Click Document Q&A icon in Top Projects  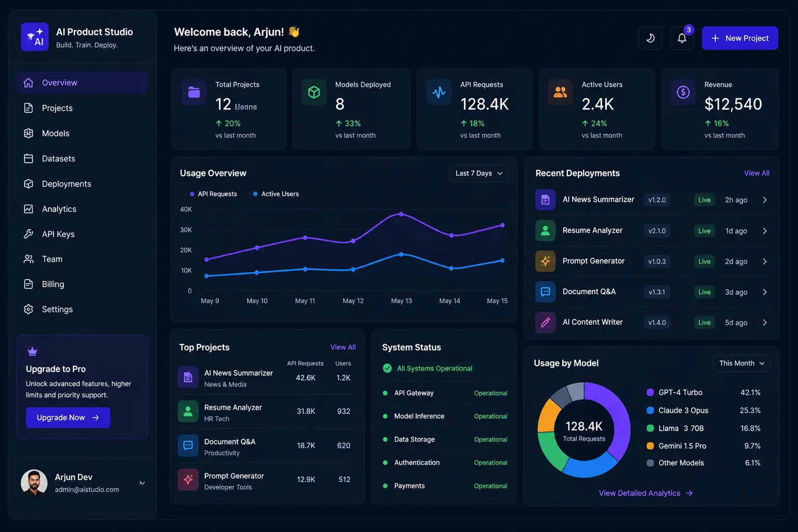pyautogui.click(x=188, y=446)
